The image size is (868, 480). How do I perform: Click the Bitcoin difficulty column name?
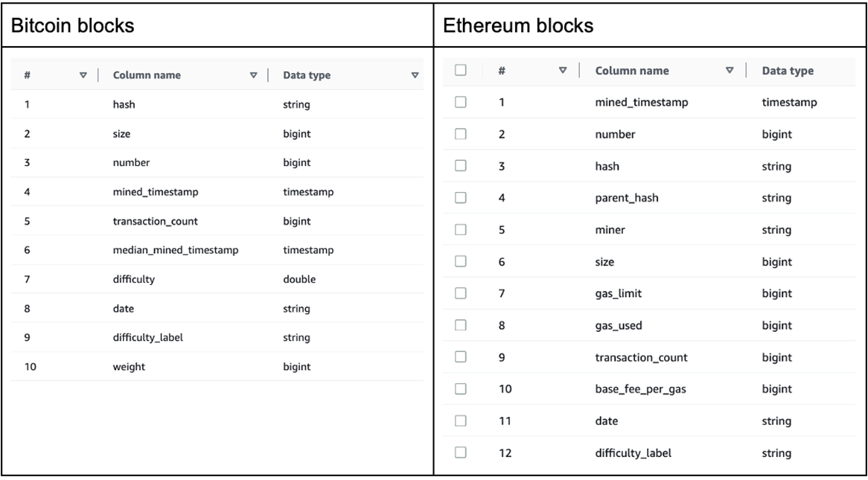tap(134, 280)
